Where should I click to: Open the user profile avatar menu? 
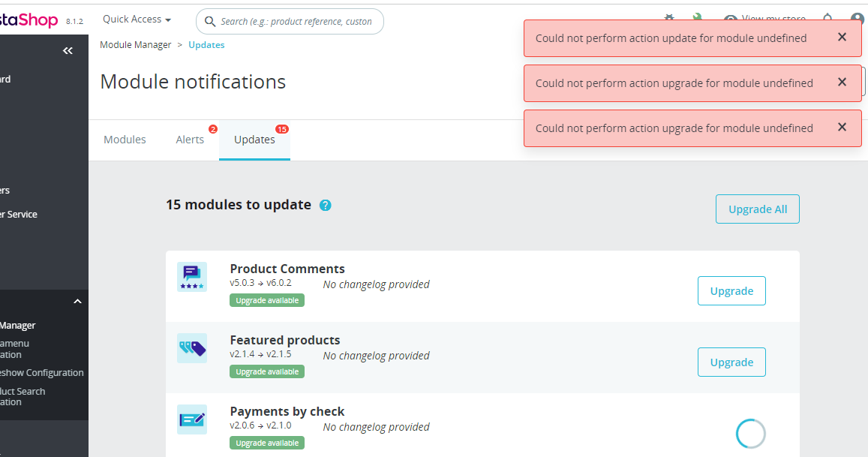[858, 20]
